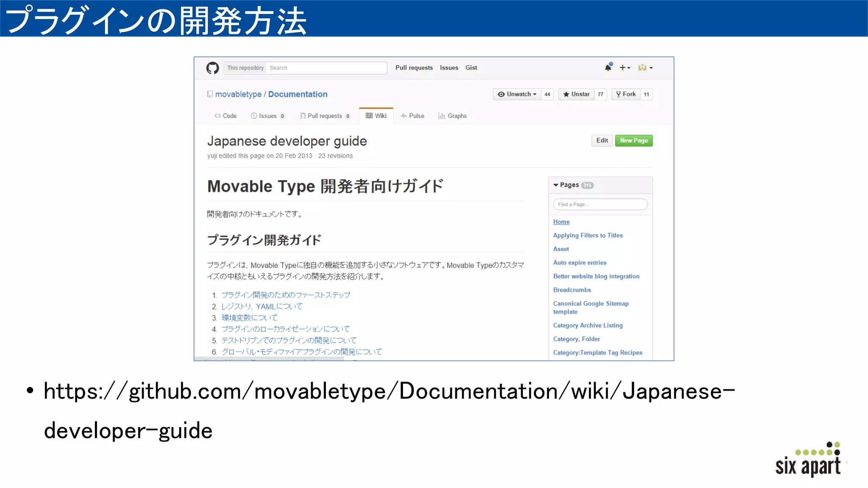Open Applying Filters to Titles page
Viewport: 868px width, 488px height.
(x=588, y=235)
